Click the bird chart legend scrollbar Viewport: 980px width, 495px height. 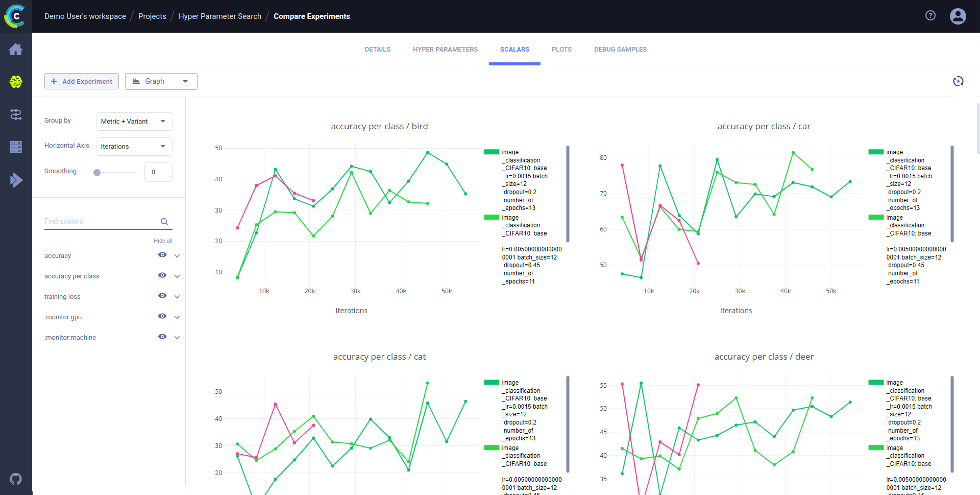[x=568, y=194]
